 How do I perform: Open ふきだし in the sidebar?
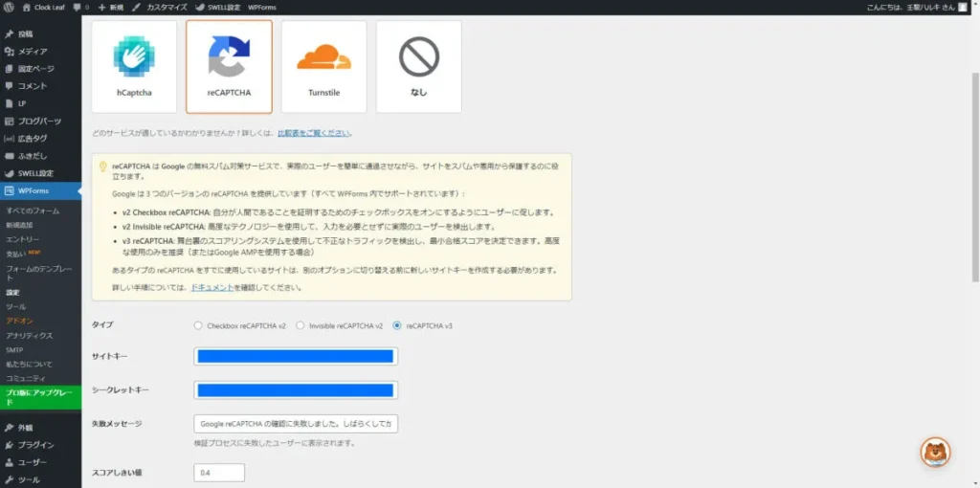(x=40, y=156)
